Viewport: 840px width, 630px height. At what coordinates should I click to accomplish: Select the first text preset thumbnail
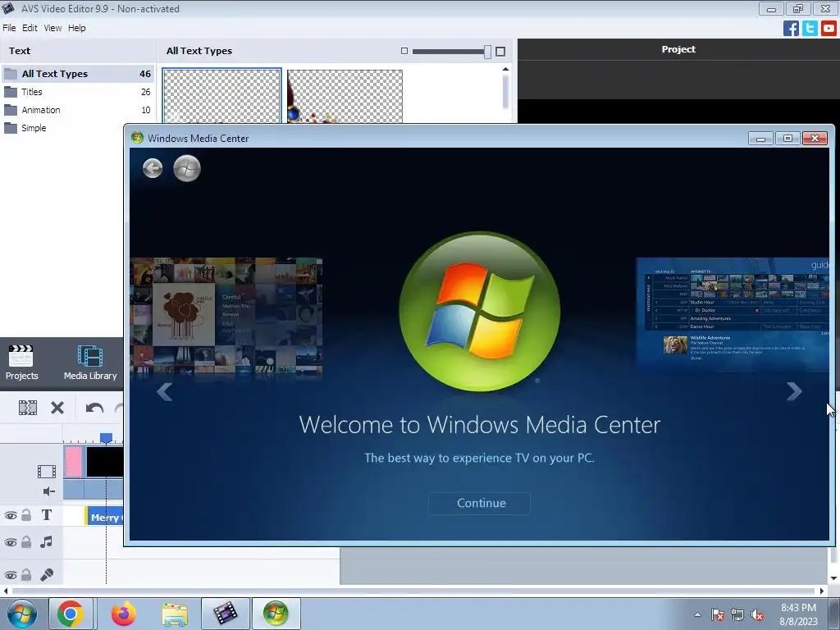[221, 96]
